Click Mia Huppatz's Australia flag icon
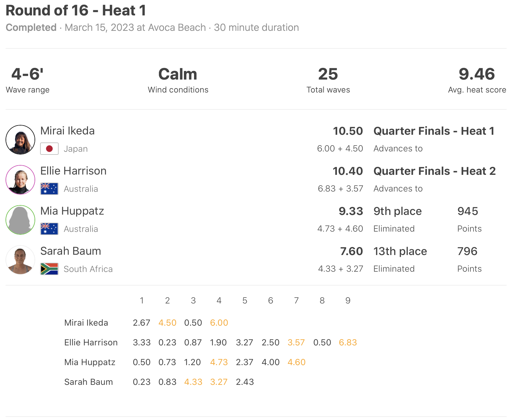 coord(49,229)
